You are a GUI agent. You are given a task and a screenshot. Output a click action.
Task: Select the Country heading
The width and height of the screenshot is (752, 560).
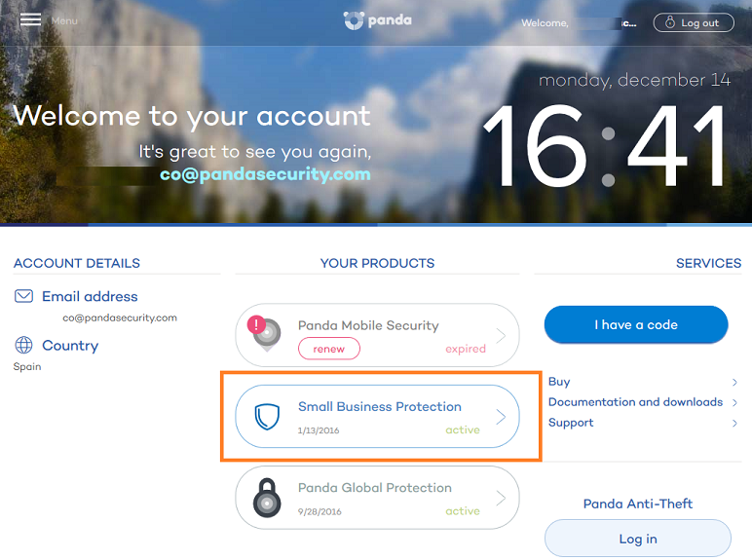coord(70,345)
